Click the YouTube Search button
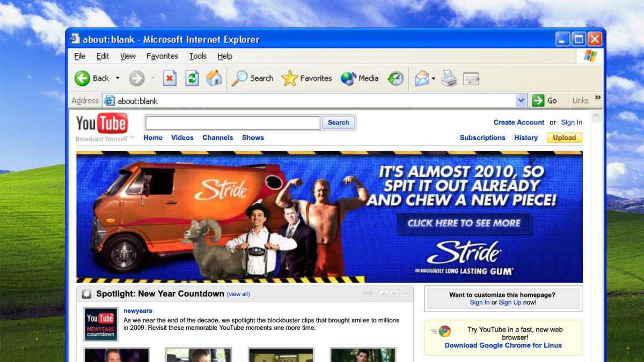This screenshot has height=362, width=644. click(339, 123)
